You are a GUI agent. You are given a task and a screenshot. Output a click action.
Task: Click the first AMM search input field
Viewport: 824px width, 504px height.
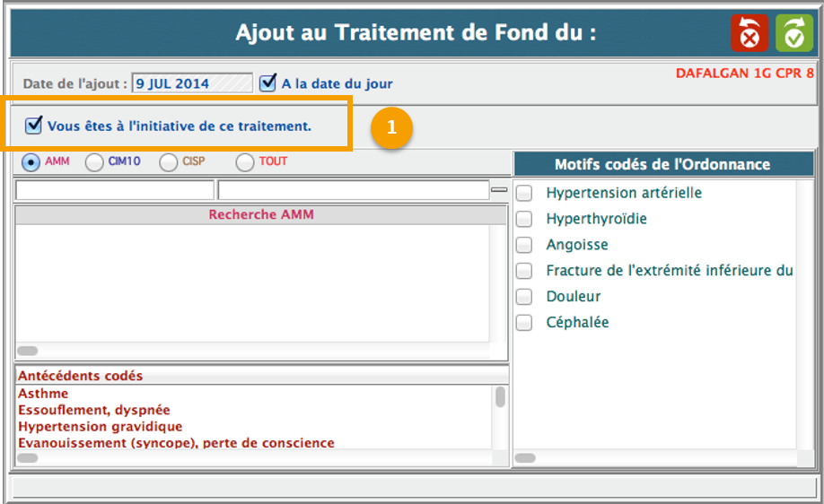[115, 190]
